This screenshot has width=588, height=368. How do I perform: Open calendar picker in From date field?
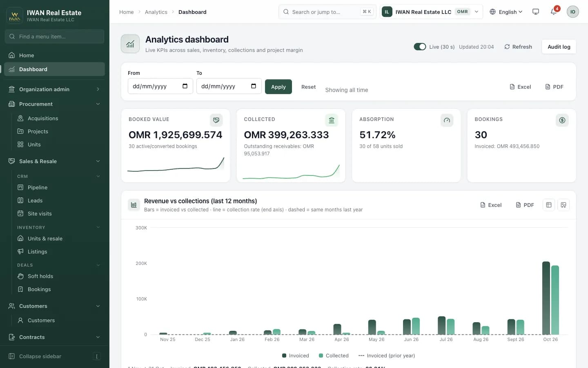coord(185,86)
